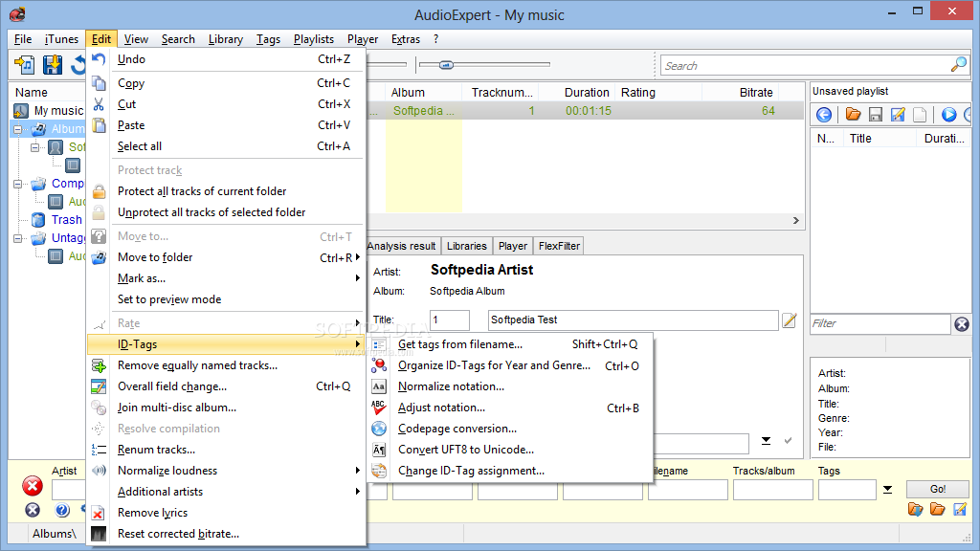980x551 pixels.
Task: Click the Normalize loudness speaker icon
Action: 99,471
